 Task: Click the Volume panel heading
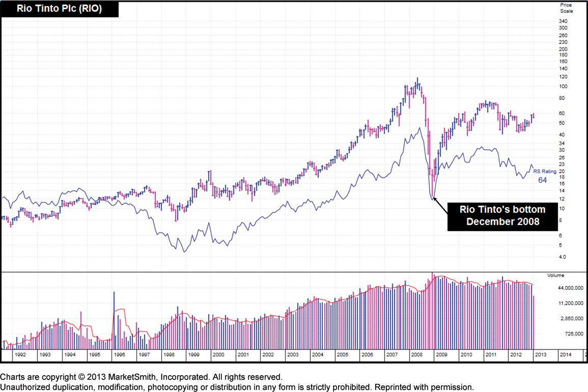[x=555, y=275]
